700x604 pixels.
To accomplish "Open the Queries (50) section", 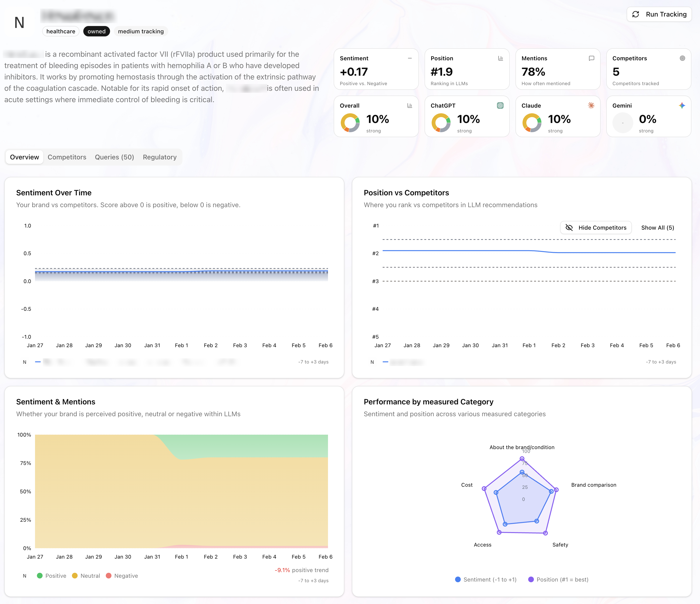I will 114,157.
